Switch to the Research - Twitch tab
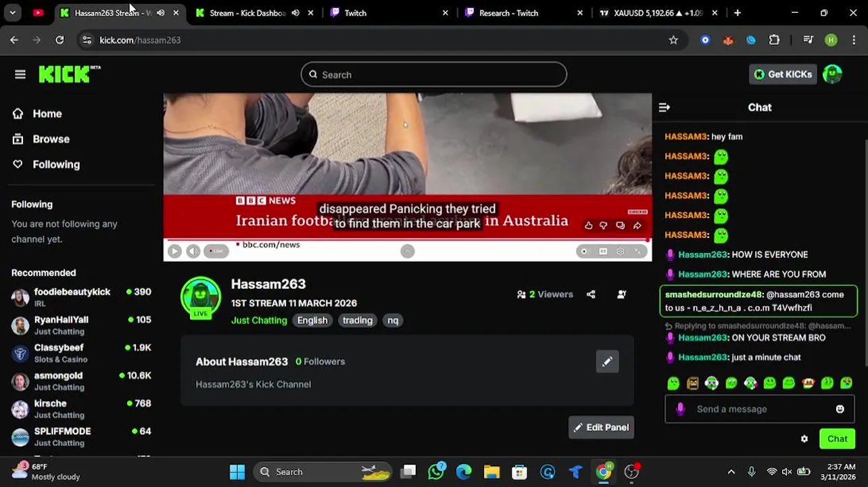Screen dimensions: 868x487 pyautogui.click(x=508, y=13)
